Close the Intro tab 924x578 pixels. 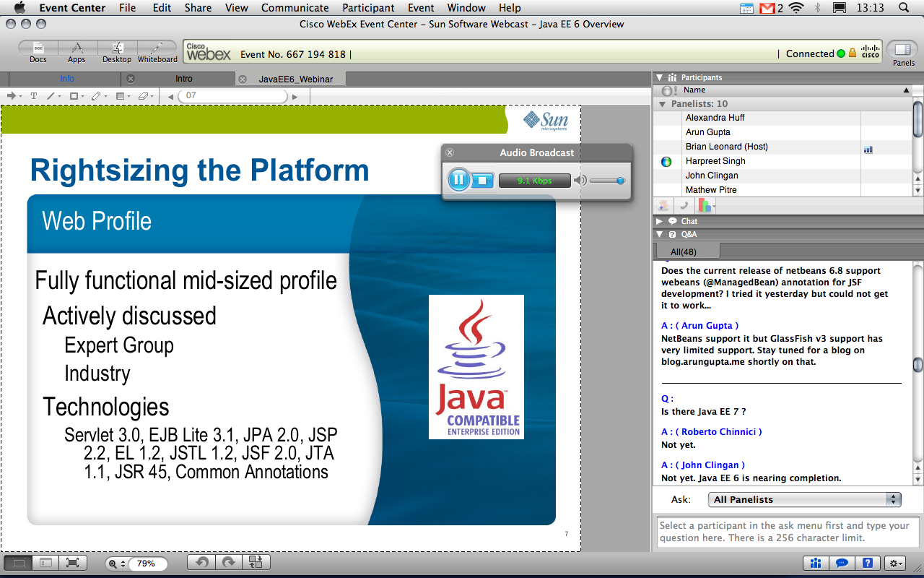point(131,79)
